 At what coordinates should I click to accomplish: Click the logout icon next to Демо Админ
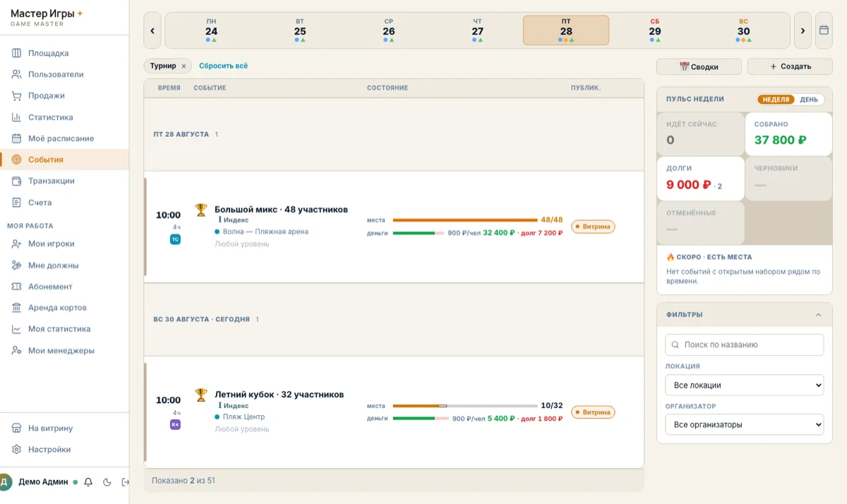(126, 482)
